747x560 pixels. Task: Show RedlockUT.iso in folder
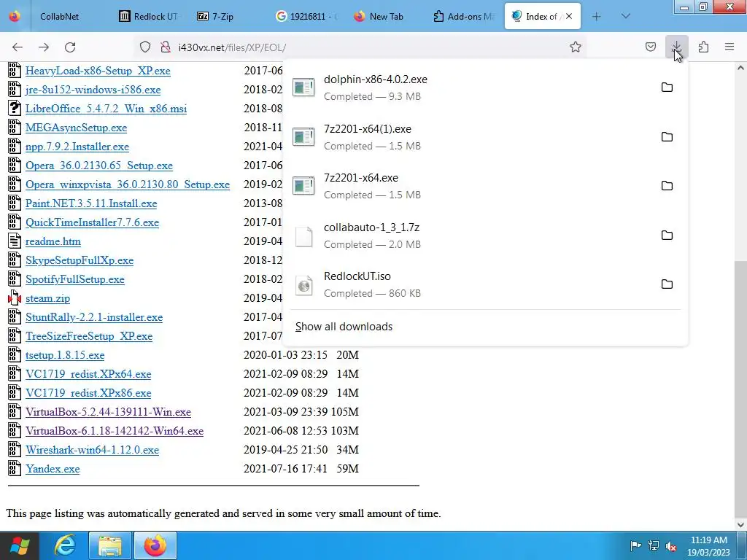click(667, 284)
